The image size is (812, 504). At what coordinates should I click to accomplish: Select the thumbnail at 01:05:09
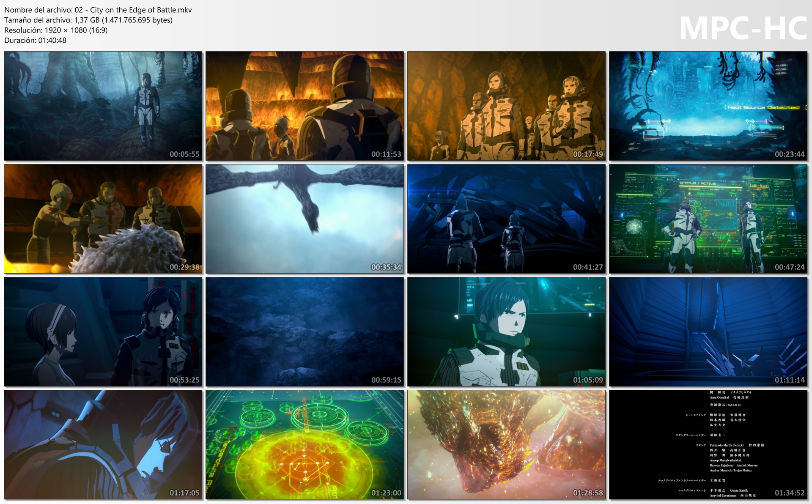(x=507, y=332)
